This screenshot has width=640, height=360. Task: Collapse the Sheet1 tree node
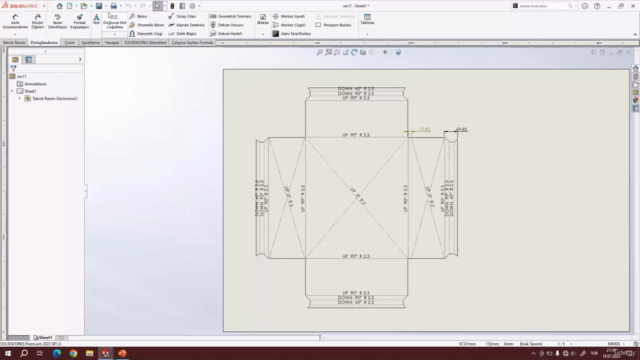coord(12,91)
